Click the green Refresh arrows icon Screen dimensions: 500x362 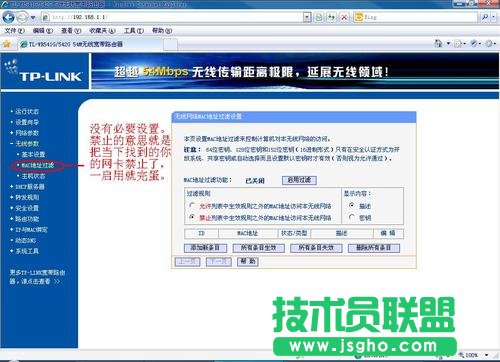332,17
